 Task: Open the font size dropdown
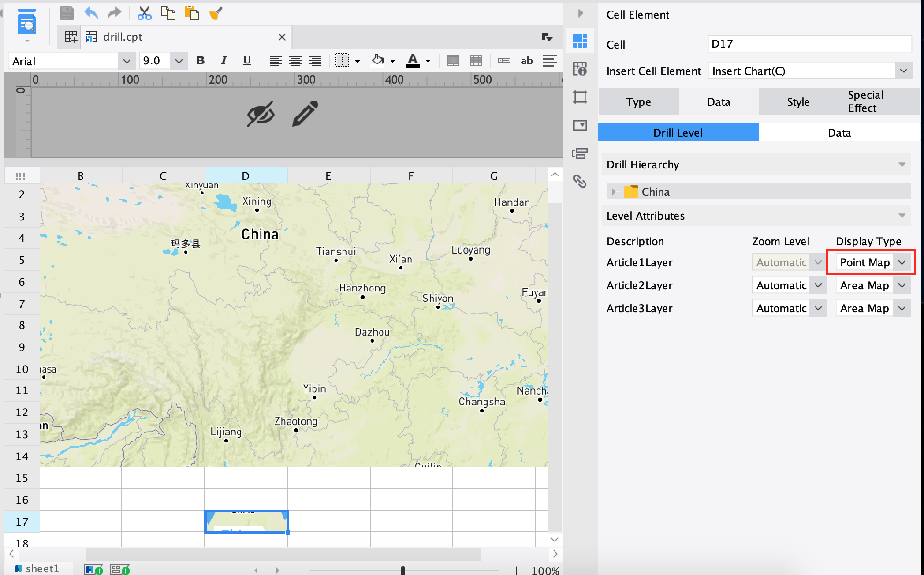point(179,61)
